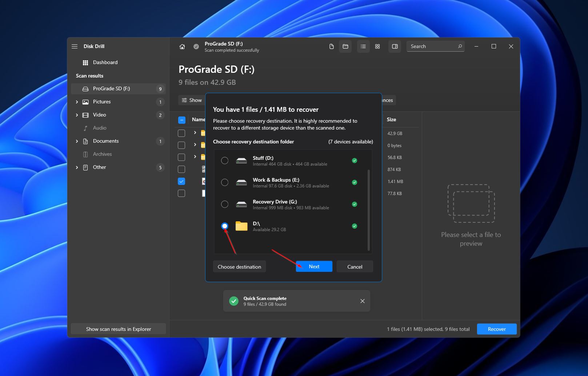Viewport: 588px width, 376px height.
Task: Click green check beside Stuff (D:)
Action: (355, 161)
